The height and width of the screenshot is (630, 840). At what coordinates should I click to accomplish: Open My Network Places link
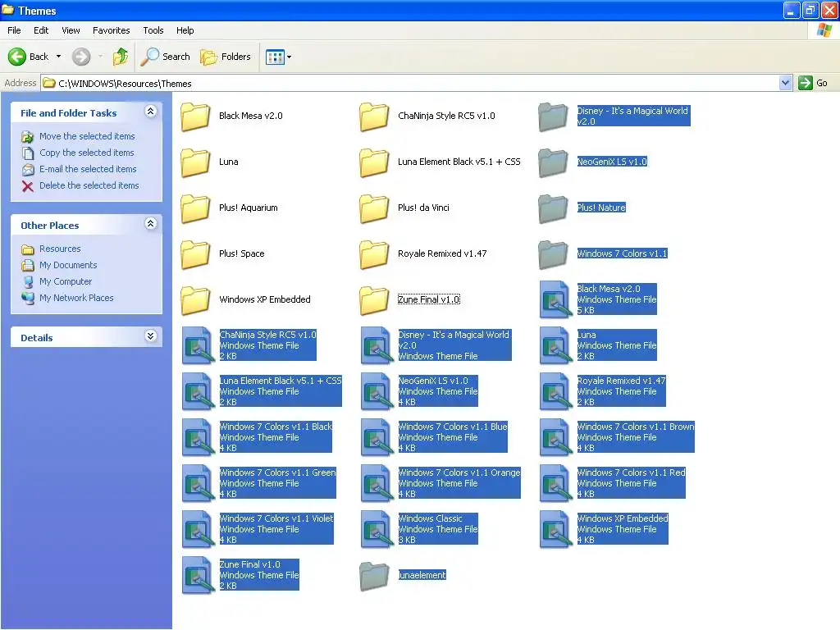coord(76,298)
